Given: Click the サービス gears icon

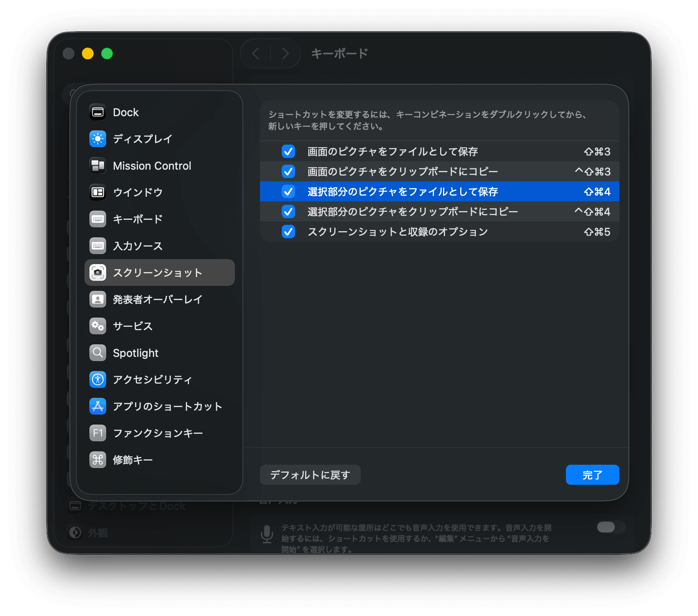Looking at the screenshot, I should pos(98,326).
